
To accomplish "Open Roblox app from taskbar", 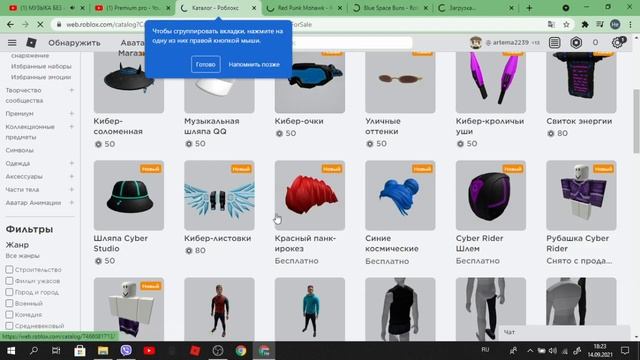I will (x=195, y=351).
